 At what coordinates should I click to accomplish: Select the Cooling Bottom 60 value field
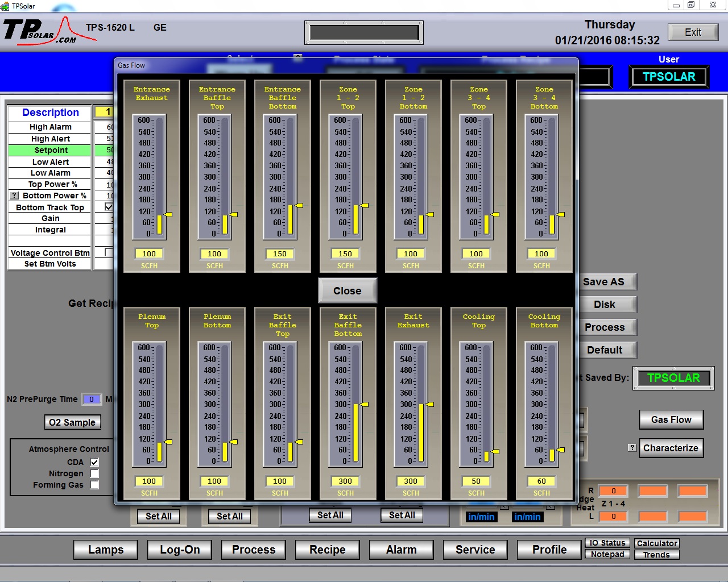coord(541,481)
